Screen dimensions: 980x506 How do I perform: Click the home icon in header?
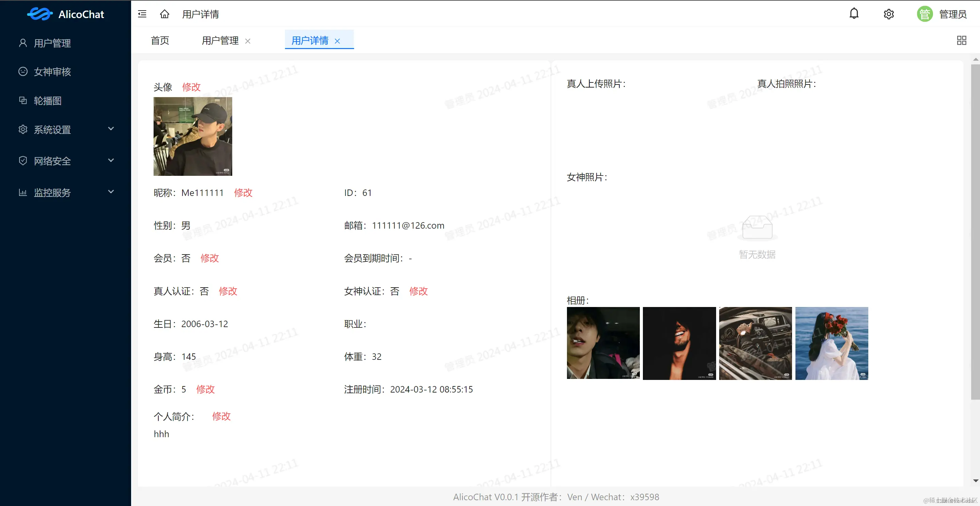[164, 14]
